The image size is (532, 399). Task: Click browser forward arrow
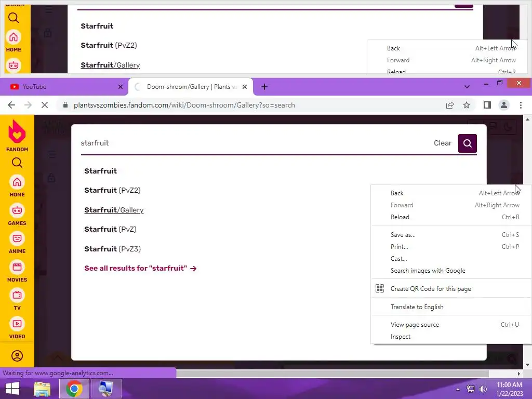(28, 105)
